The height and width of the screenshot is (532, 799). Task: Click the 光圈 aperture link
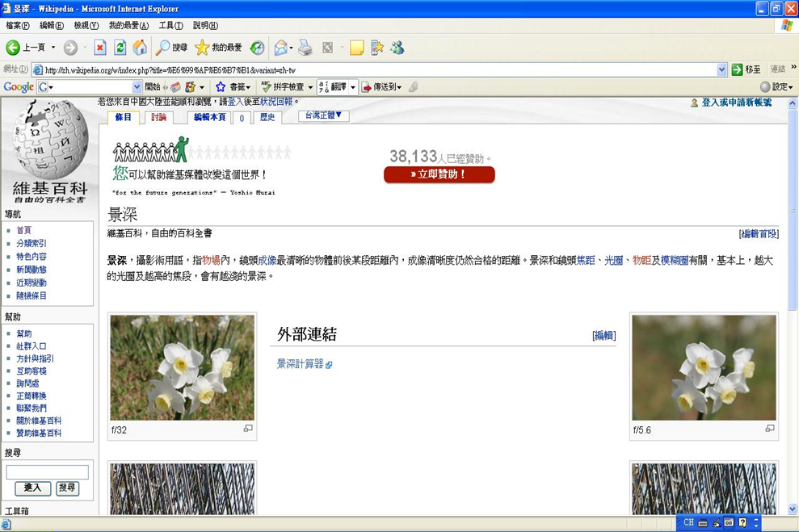click(613, 260)
